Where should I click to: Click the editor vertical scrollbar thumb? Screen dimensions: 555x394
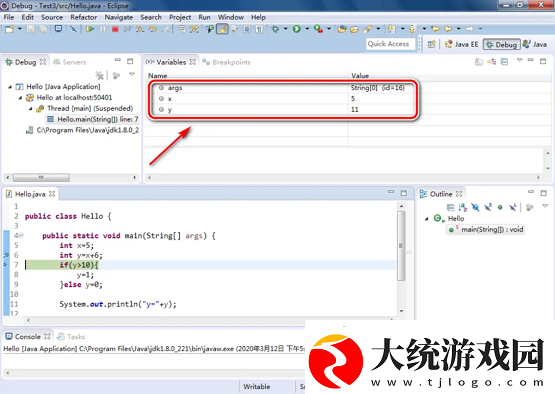click(x=401, y=246)
